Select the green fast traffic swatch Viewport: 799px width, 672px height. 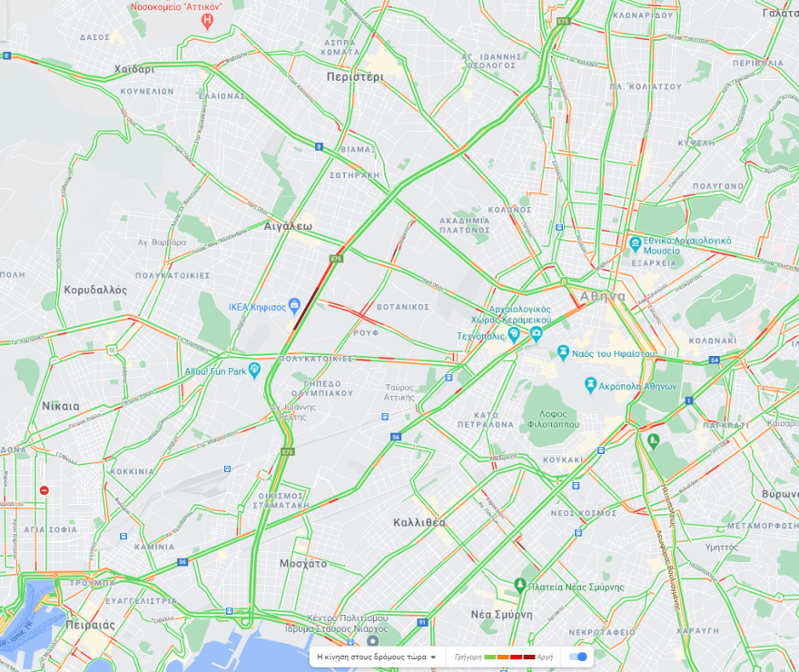click(x=489, y=657)
